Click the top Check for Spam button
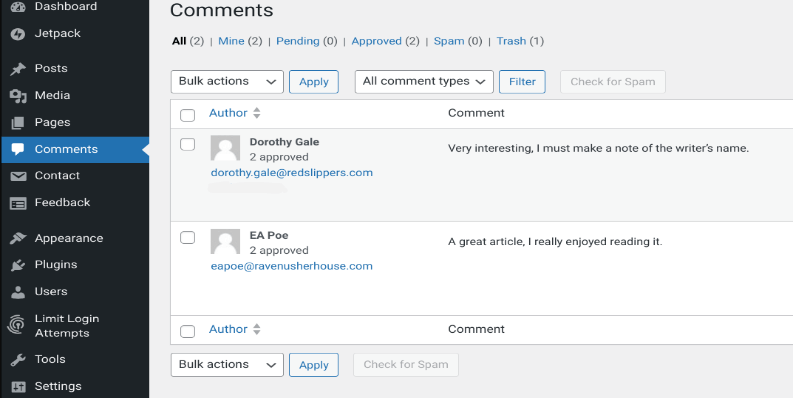 [613, 82]
